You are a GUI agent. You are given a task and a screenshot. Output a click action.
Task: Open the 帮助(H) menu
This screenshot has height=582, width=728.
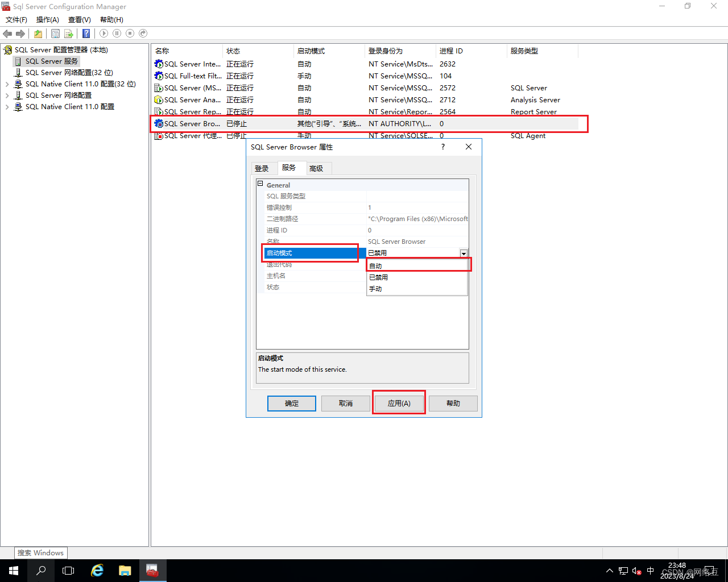click(111, 20)
